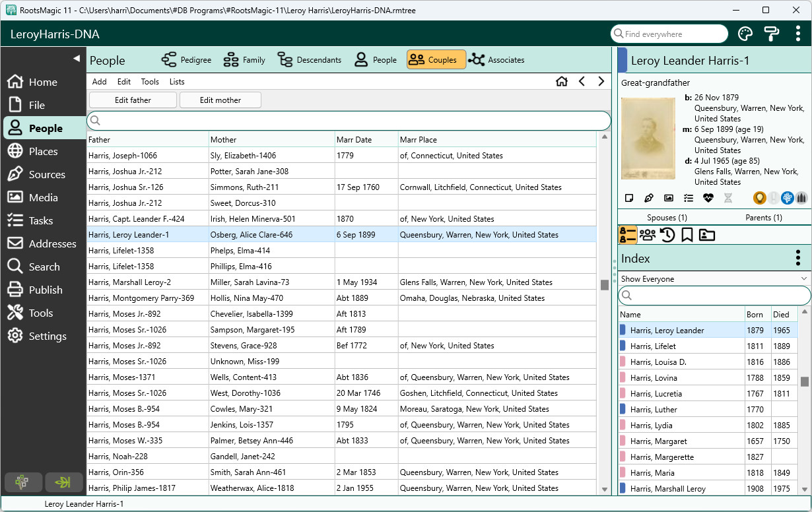Open the color theme palette icon
The width and height of the screenshot is (812, 512).
(x=745, y=34)
